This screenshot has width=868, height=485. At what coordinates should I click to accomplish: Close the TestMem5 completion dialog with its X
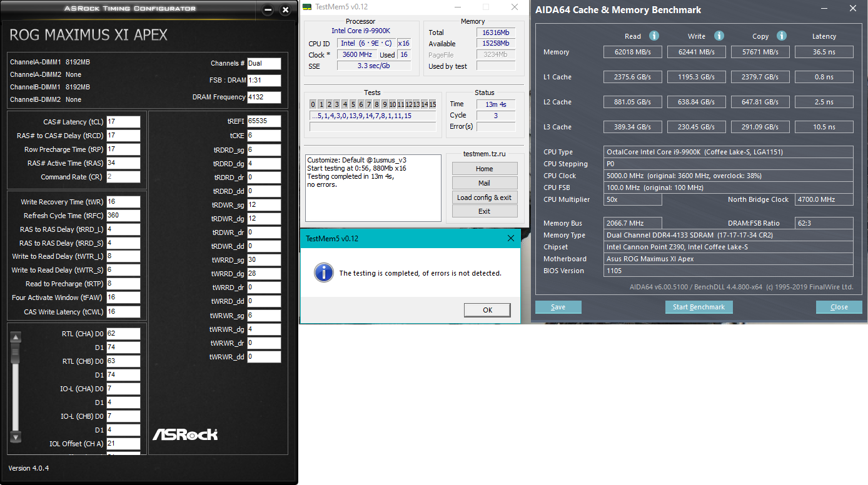point(510,238)
